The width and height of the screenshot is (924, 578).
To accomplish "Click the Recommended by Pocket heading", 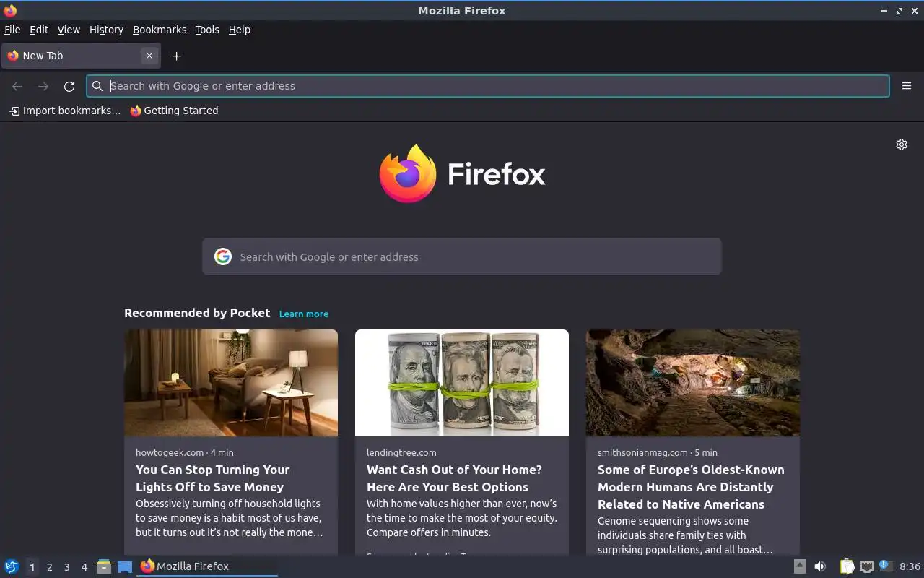I will 197,313.
